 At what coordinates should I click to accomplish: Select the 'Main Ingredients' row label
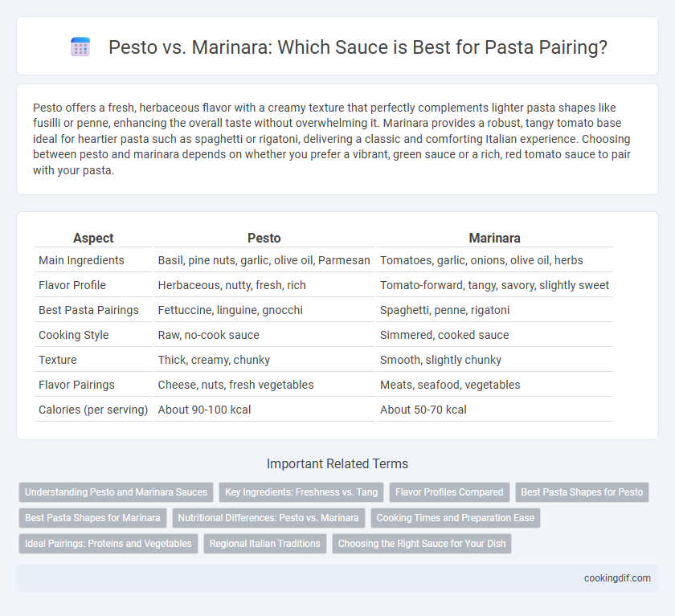click(81, 260)
